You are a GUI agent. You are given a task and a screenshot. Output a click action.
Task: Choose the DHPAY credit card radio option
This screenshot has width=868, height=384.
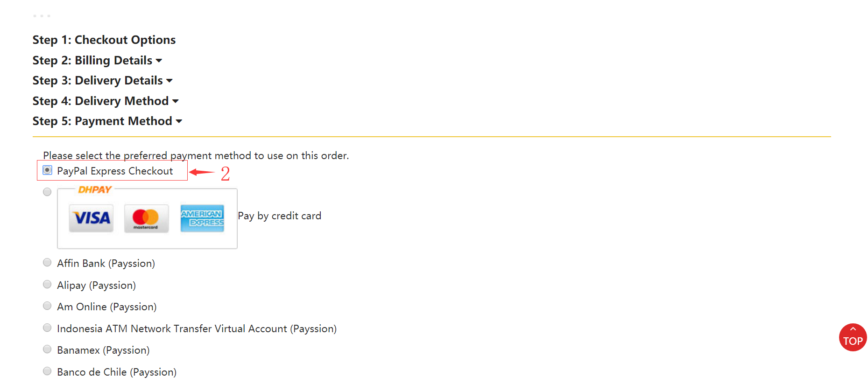47,192
